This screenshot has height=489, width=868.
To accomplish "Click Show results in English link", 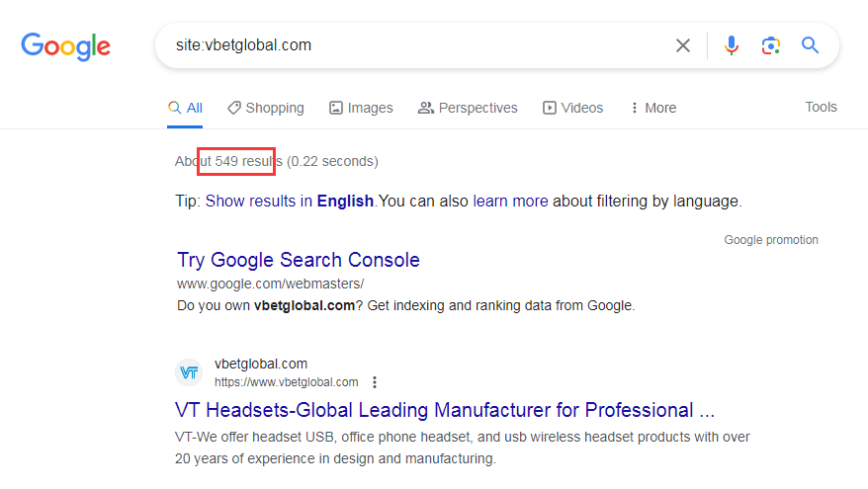I will (x=290, y=201).
